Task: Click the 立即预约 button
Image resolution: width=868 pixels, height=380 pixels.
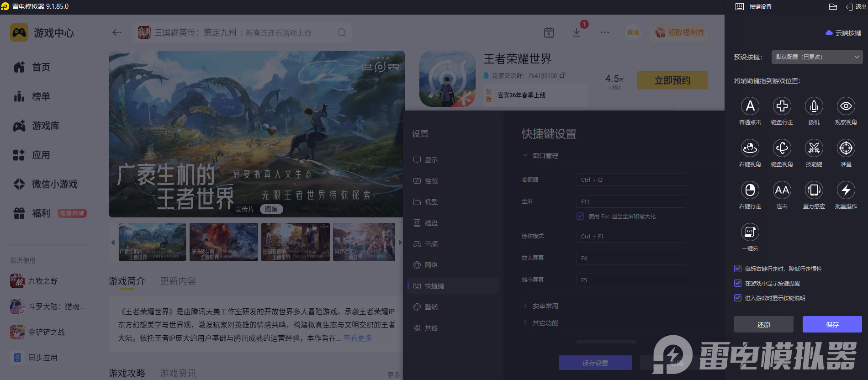Action: tap(672, 80)
